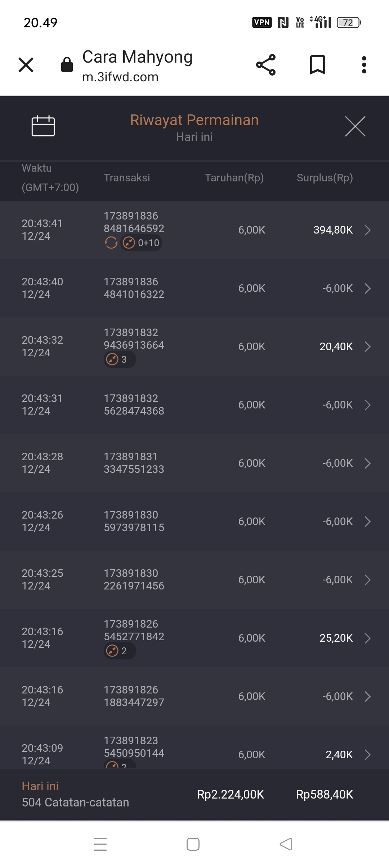Open the calendar date filter icon
This screenshot has height=868, width=389.
pyautogui.click(x=43, y=126)
